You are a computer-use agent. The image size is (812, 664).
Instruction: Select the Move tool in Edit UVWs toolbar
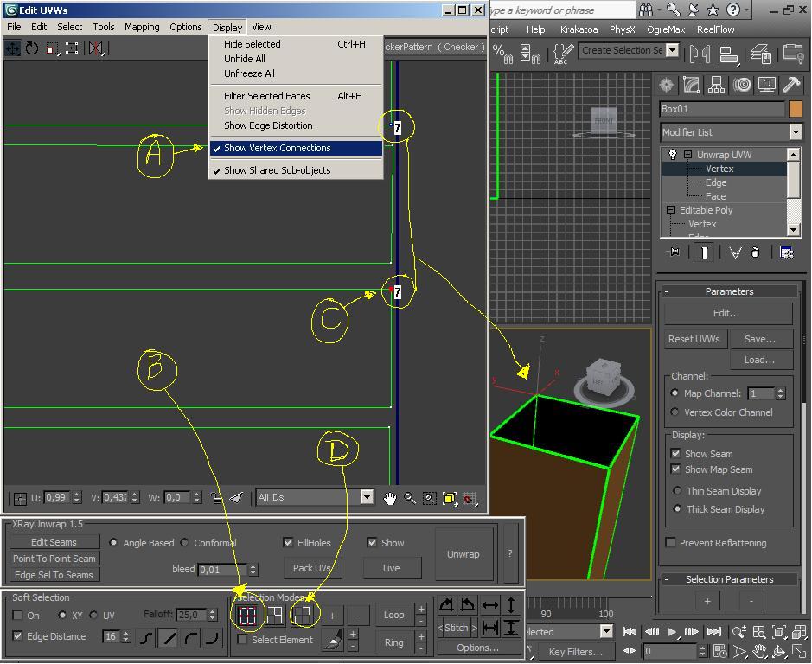coord(12,48)
